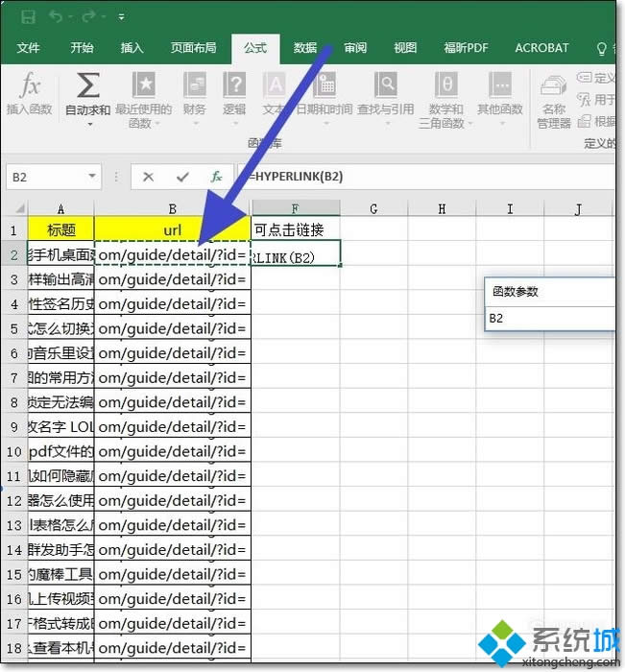Expand the 自动求和 dropdown arrow

90,124
